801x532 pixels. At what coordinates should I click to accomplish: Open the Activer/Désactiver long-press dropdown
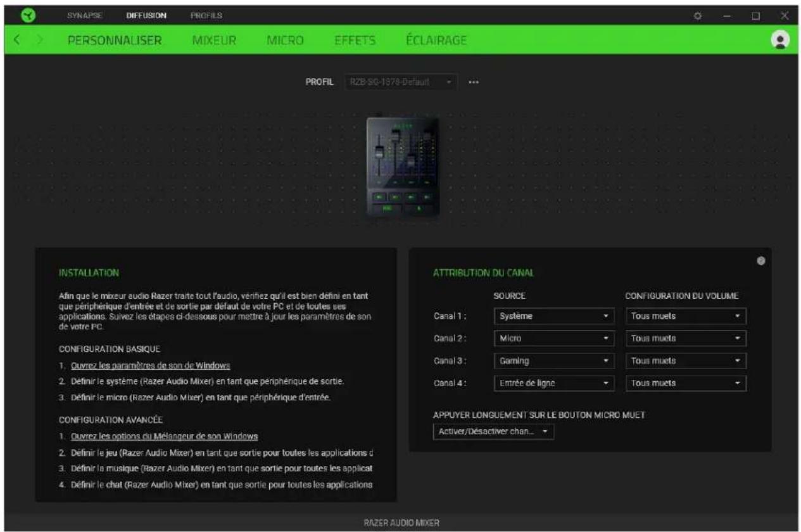494,431
